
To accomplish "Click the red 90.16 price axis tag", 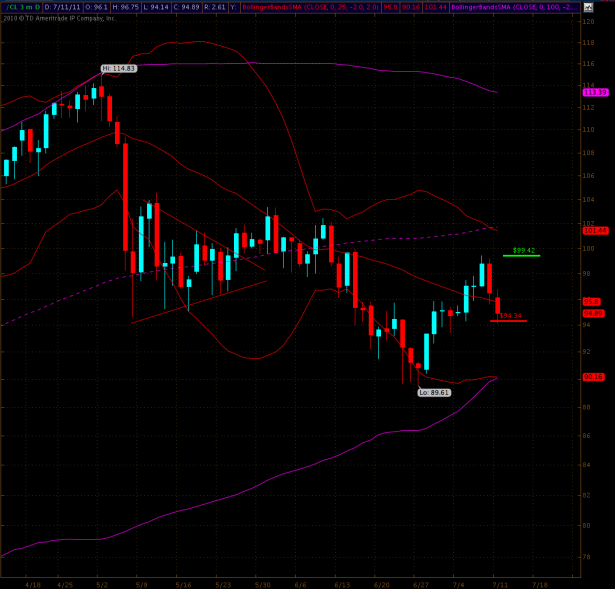I will pyautogui.click(x=594, y=376).
